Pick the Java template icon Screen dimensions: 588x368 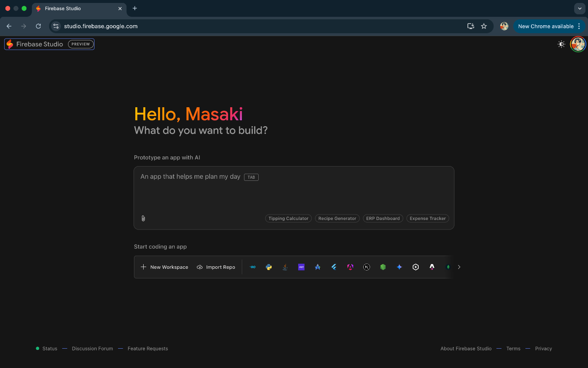[285, 267]
